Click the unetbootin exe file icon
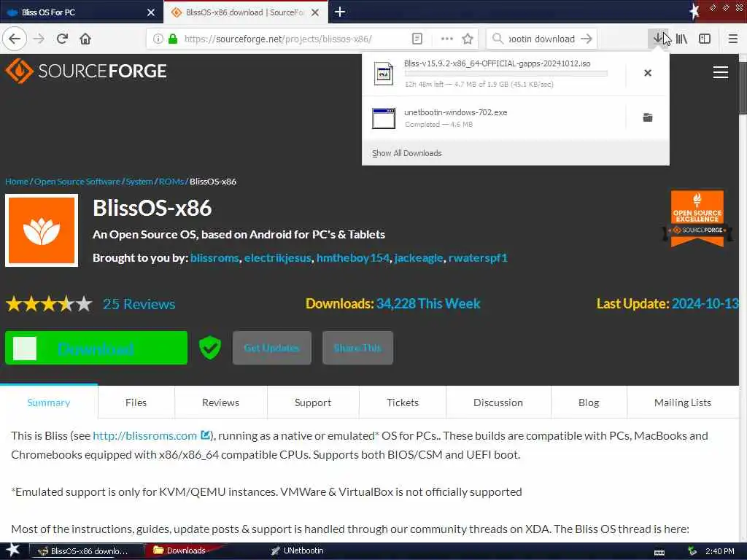The image size is (747, 560). 384,118
